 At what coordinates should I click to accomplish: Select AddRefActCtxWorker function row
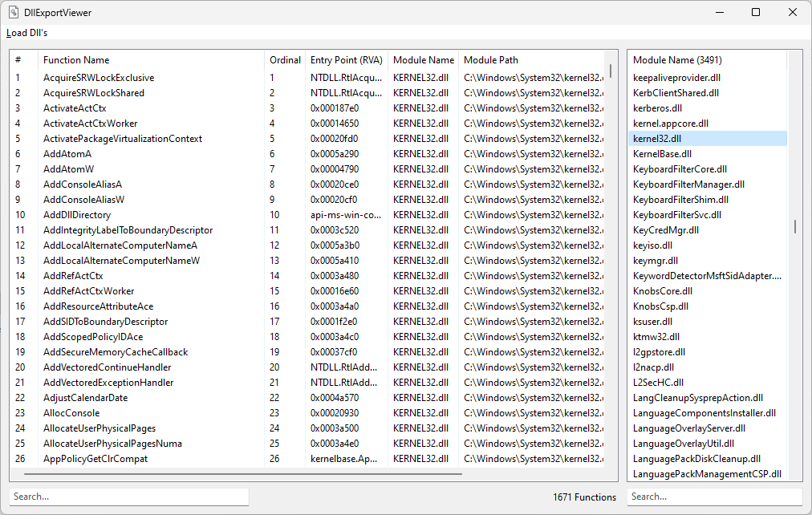click(x=307, y=291)
